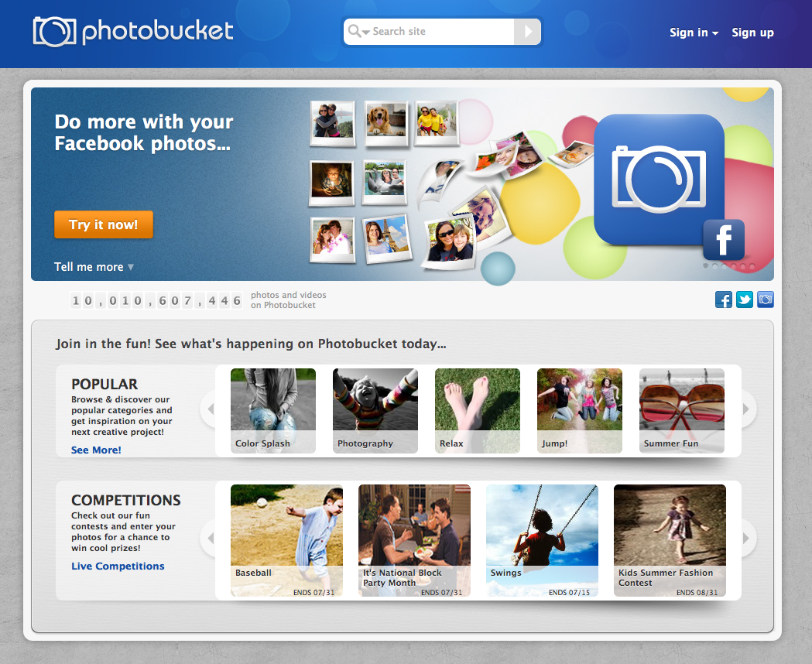The height and width of the screenshot is (664, 812).
Task: Follow the See More! link
Action: (x=96, y=450)
